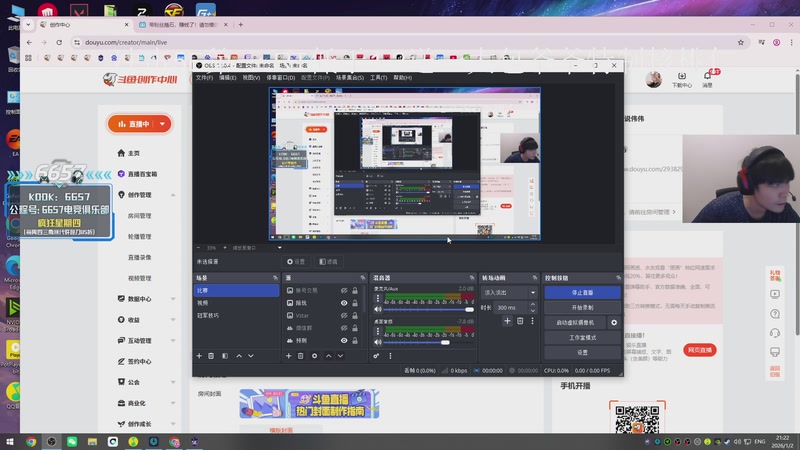Add a scene transition with plus icon
Image resolution: width=800 pixels, height=450 pixels.
(507, 321)
